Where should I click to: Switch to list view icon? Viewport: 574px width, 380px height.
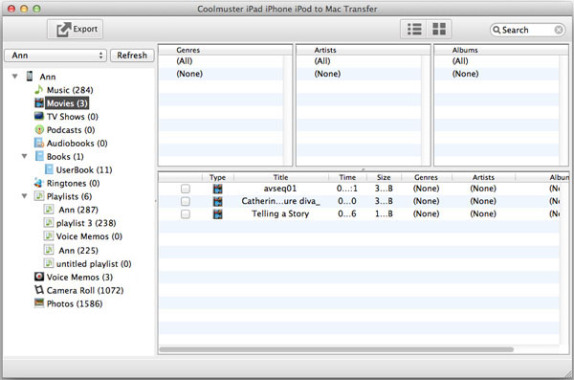coord(414,29)
